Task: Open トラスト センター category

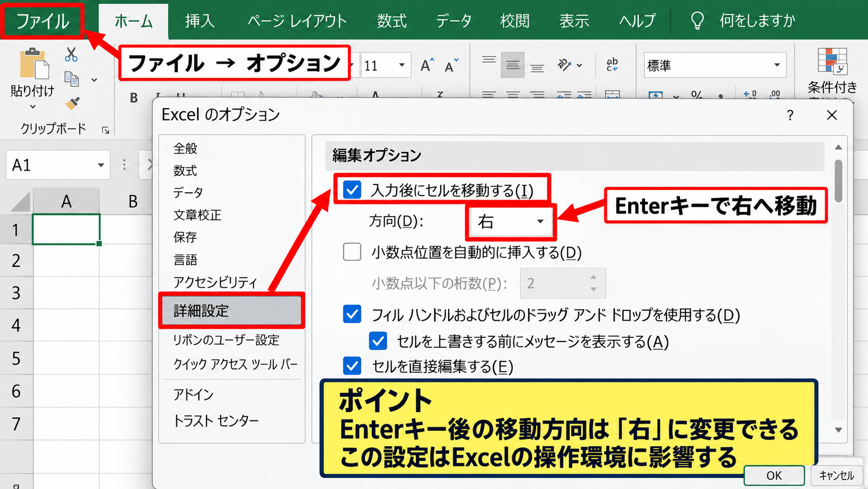Action: tap(216, 420)
